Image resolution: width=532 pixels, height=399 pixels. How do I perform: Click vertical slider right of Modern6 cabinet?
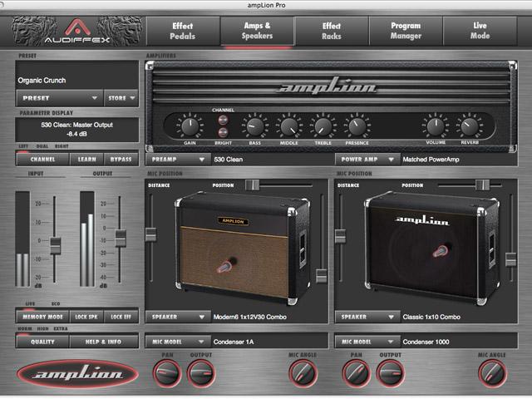(x=322, y=276)
